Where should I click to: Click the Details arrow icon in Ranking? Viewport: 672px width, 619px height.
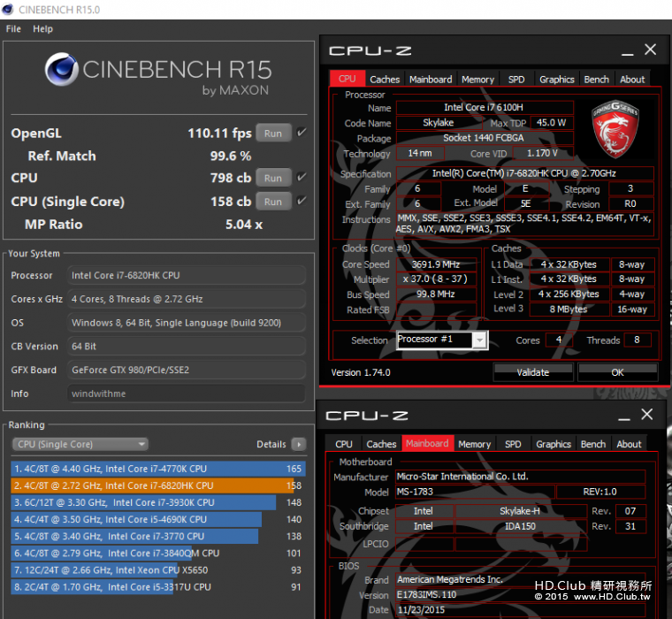pyautogui.click(x=299, y=444)
